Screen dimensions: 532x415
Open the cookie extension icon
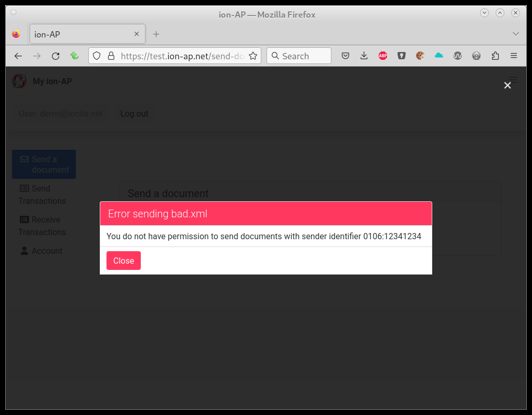tap(420, 56)
